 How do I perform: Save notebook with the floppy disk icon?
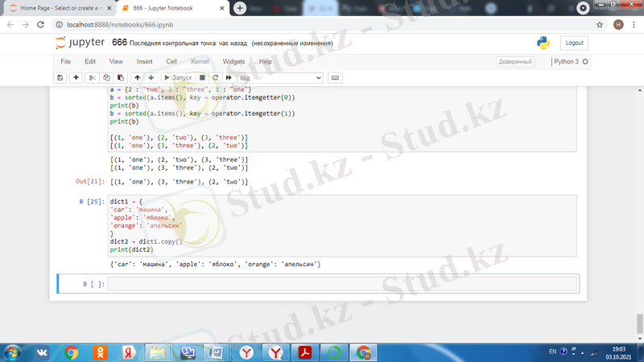60,77
